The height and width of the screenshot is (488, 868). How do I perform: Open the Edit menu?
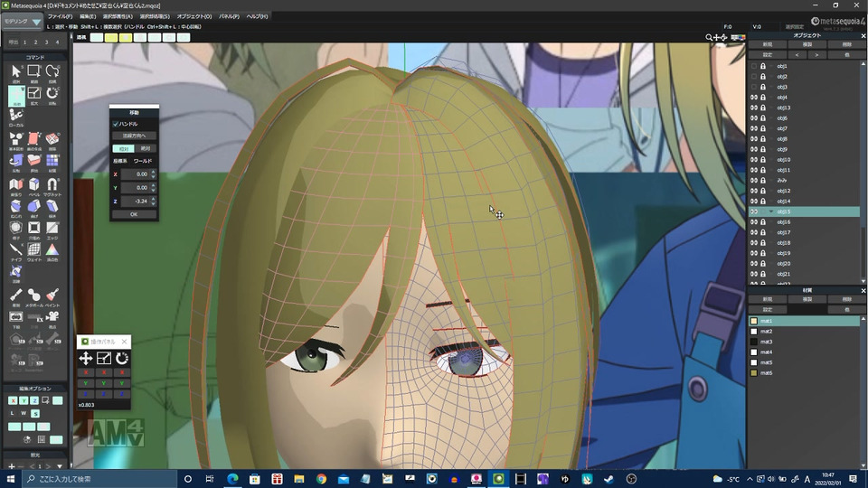[88, 16]
